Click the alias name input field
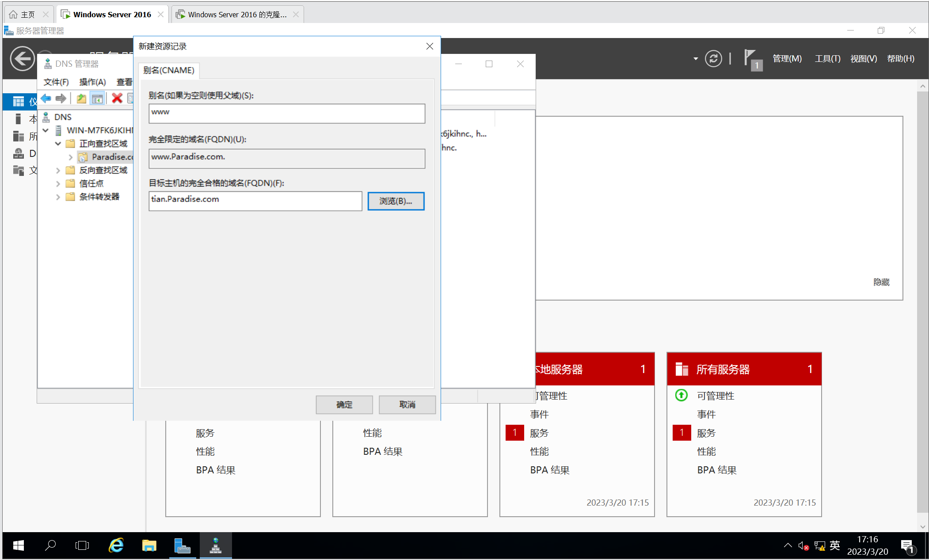This screenshot has width=929, height=560. (287, 114)
